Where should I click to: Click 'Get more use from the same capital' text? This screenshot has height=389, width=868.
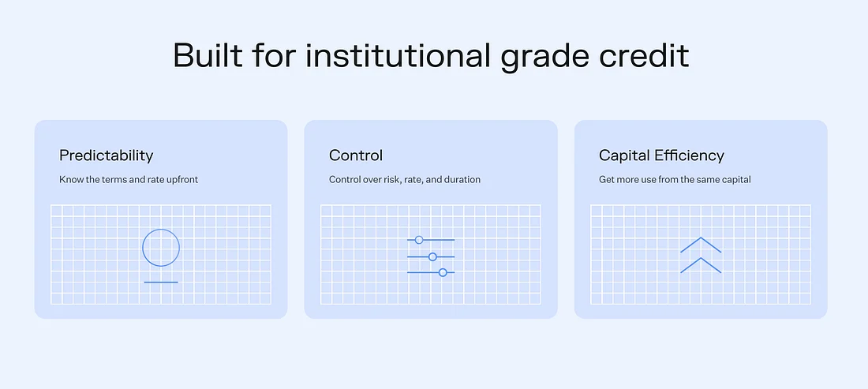675,180
